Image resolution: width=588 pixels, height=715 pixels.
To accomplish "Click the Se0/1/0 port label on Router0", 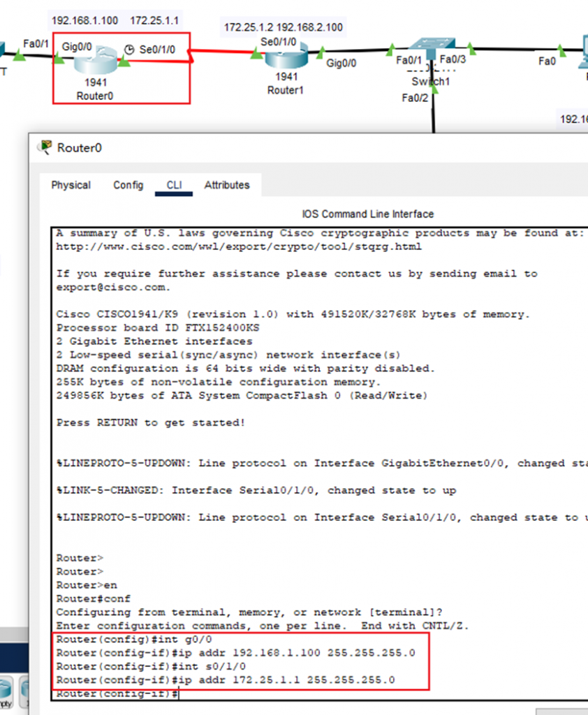I will (x=157, y=50).
